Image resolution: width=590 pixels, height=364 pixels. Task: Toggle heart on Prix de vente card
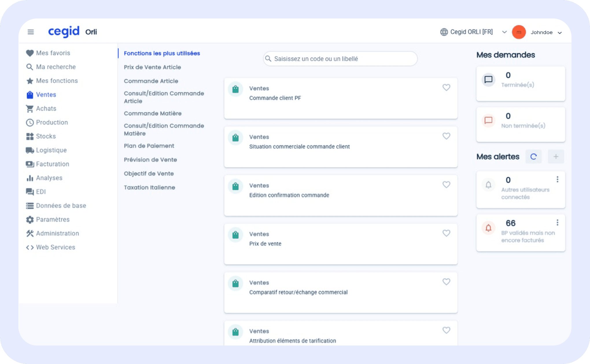click(x=446, y=233)
